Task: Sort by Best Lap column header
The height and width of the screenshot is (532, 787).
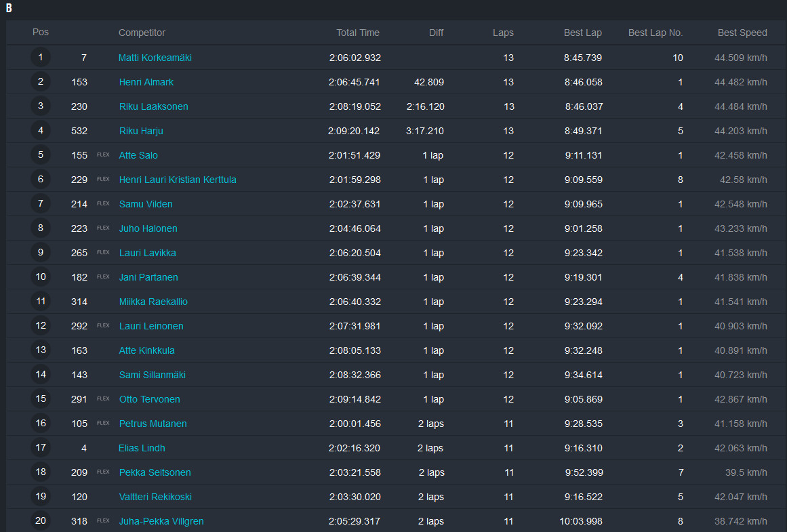Action: (x=582, y=33)
